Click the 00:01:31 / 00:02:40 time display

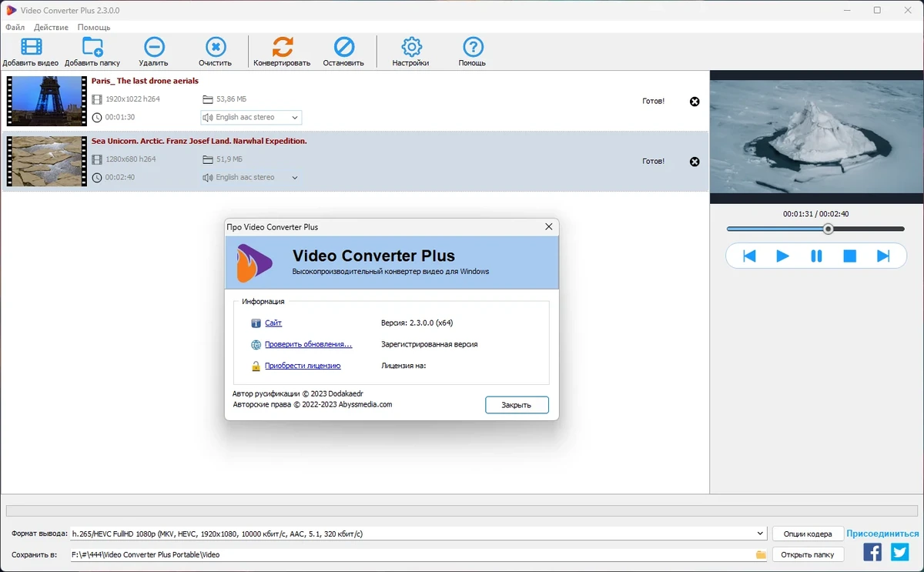pos(816,214)
